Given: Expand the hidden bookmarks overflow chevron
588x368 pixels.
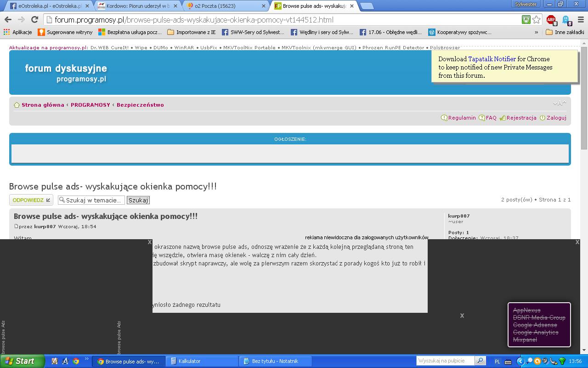Looking at the screenshot, I should pyautogui.click(x=536, y=32).
